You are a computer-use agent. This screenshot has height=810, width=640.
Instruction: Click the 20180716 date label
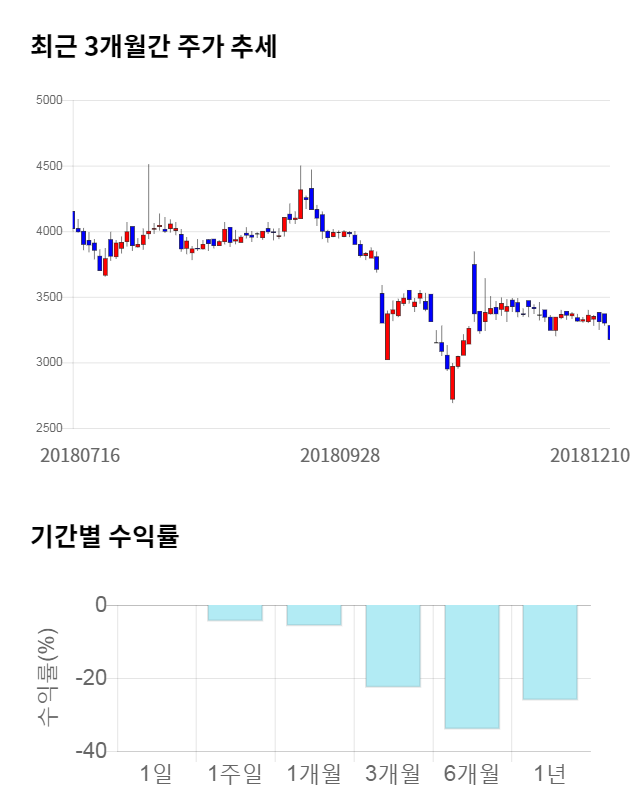(x=80, y=455)
